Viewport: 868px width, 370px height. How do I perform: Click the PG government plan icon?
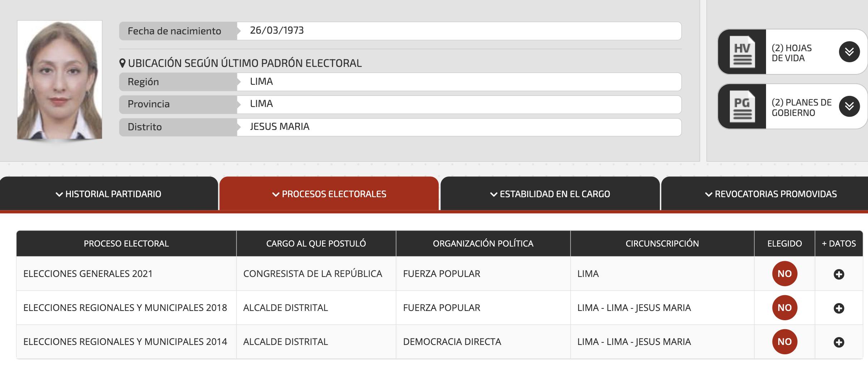point(742,106)
